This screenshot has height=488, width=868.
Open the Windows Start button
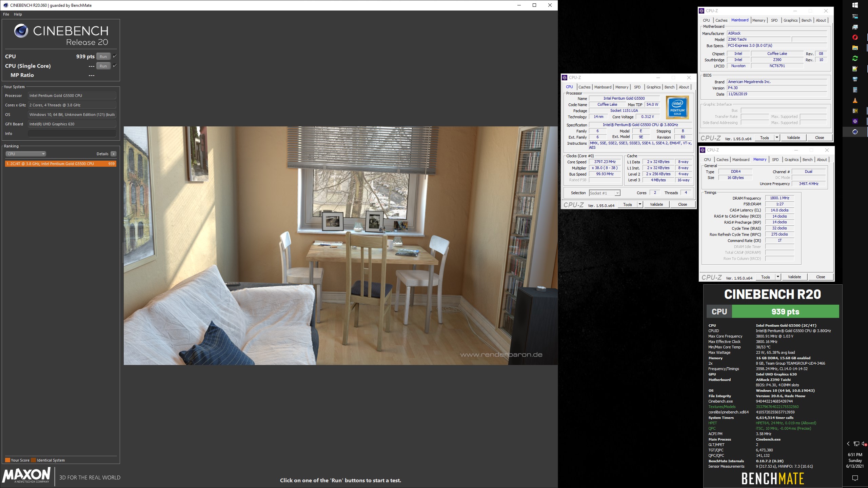(x=855, y=5)
